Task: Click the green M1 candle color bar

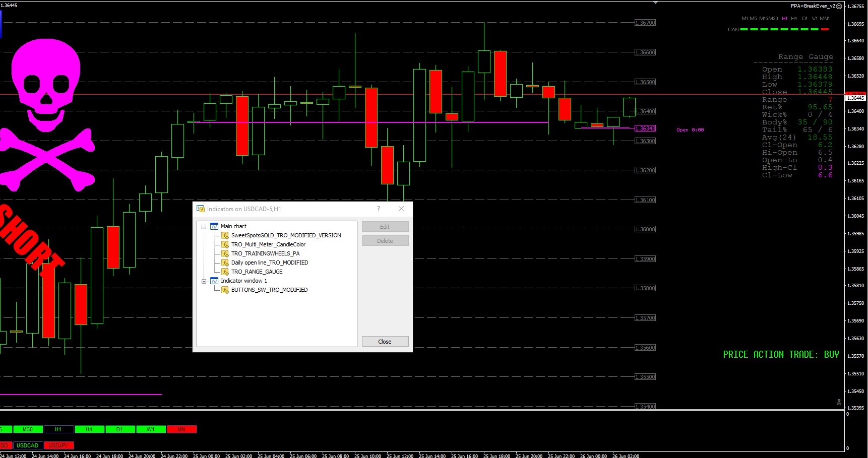Action: click(x=744, y=29)
